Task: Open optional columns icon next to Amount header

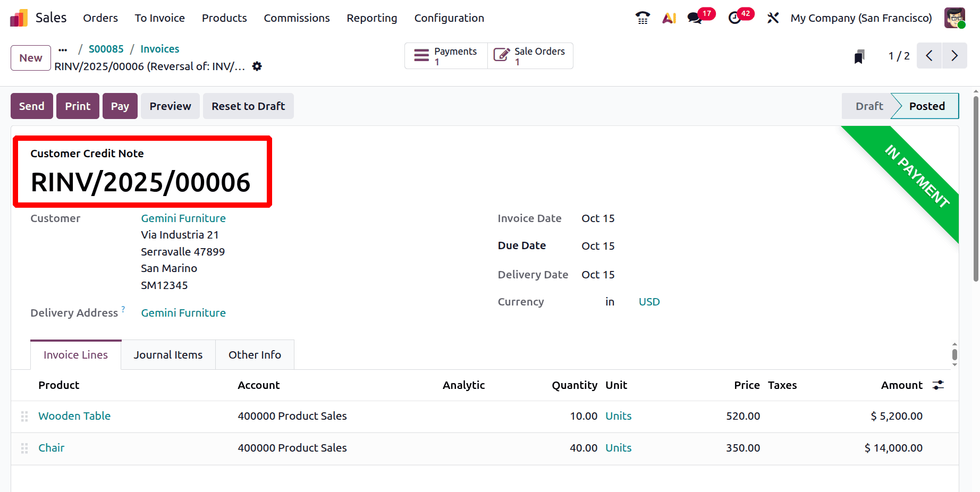Action: point(937,385)
